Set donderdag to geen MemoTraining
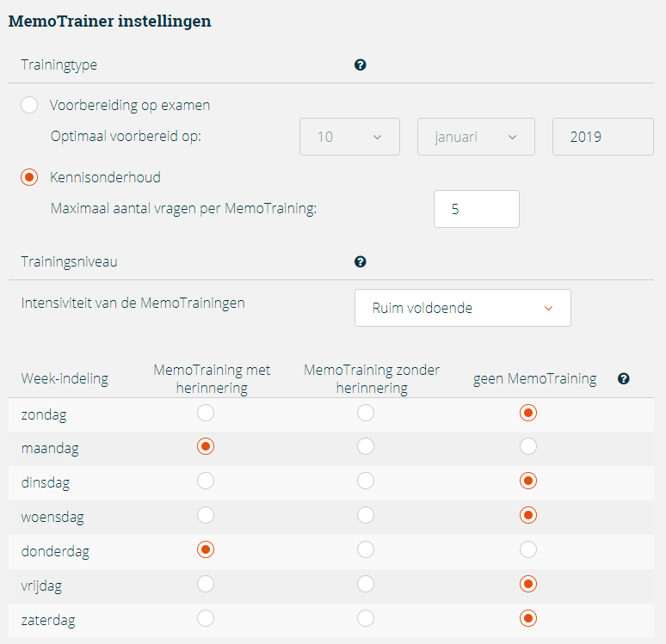666x644 pixels. [528, 549]
